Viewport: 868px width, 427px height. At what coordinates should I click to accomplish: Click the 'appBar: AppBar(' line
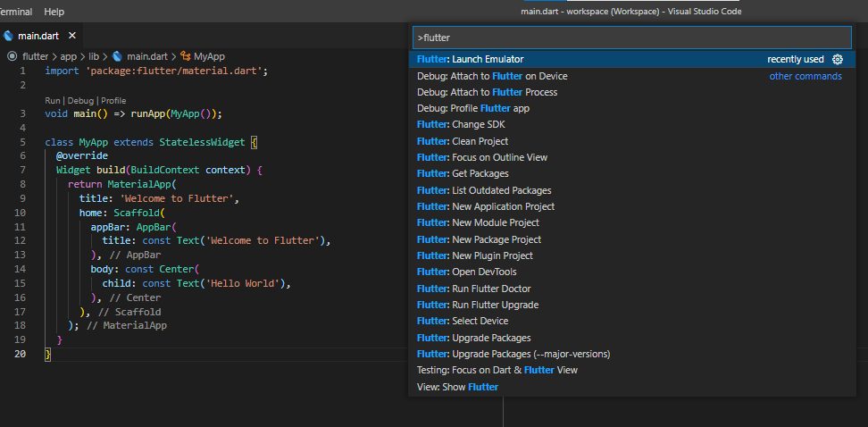133,227
